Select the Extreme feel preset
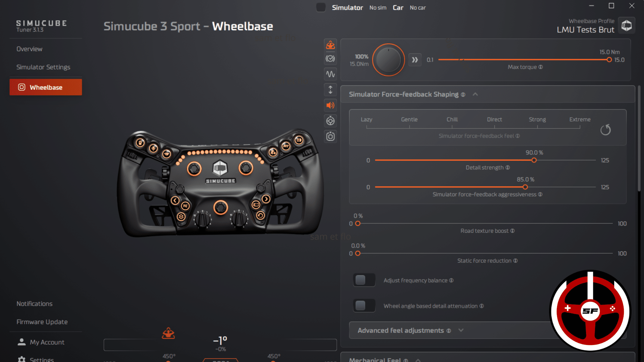 coord(580,119)
